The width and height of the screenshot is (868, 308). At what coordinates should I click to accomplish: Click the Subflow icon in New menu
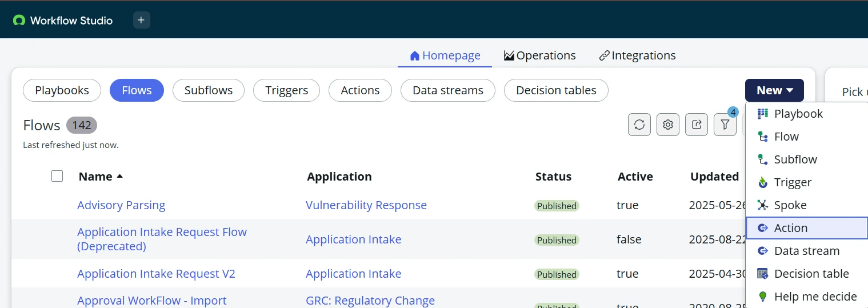763,159
